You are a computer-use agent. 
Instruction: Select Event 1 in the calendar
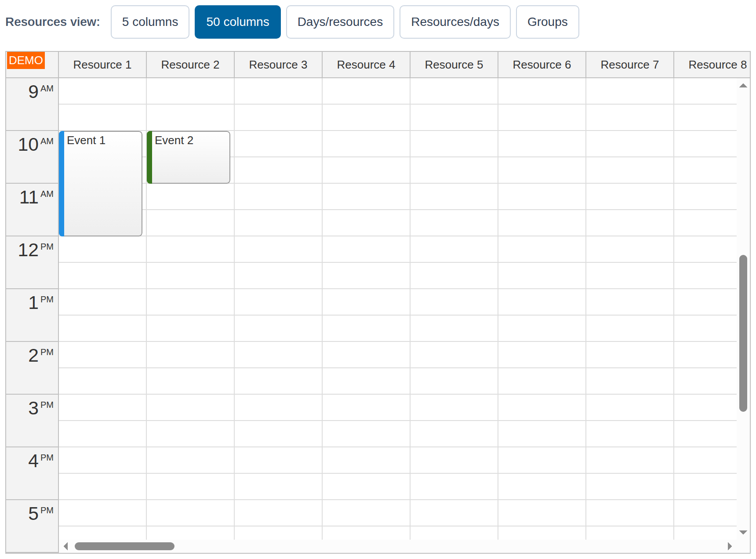[101, 183]
